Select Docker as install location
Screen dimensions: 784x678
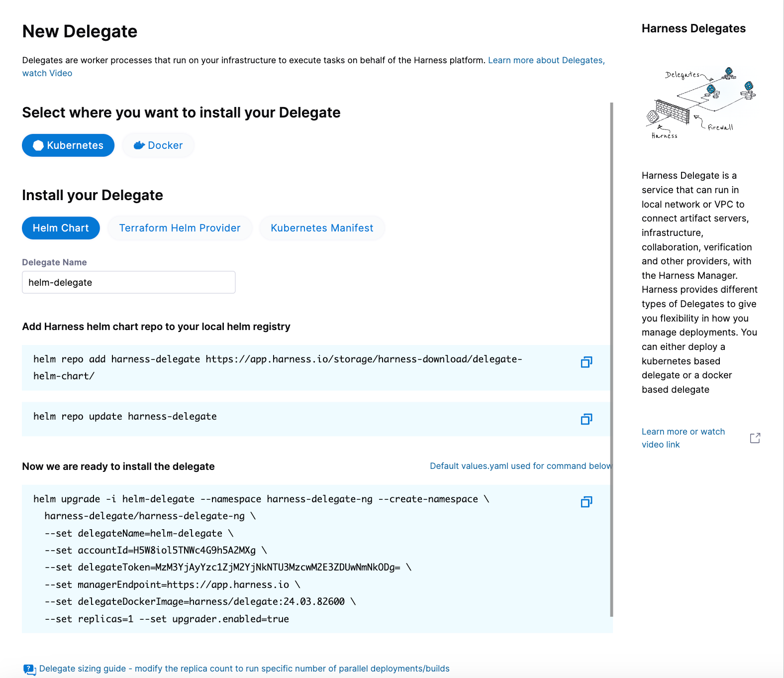(x=158, y=145)
